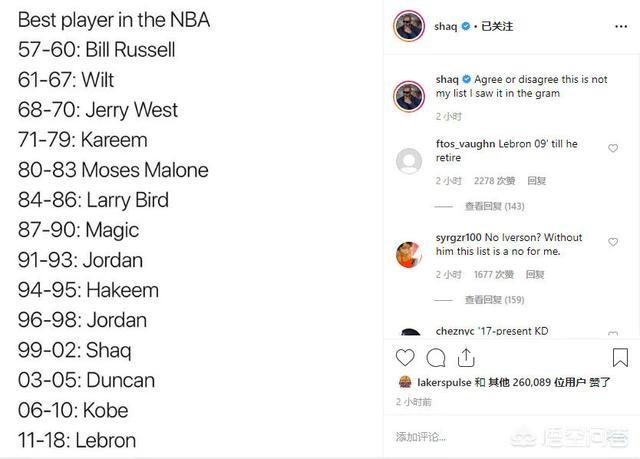The width and height of the screenshot is (640, 459).
Task: Reply to syrgzr100's comment via 回复
Action: pos(535,275)
